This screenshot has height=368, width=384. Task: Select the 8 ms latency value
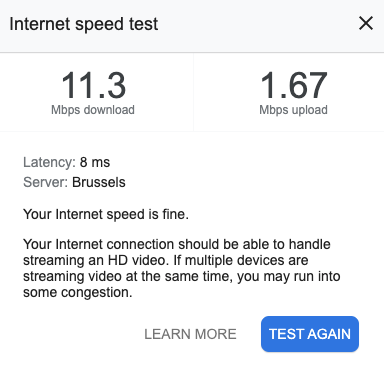pyautogui.click(x=95, y=162)
